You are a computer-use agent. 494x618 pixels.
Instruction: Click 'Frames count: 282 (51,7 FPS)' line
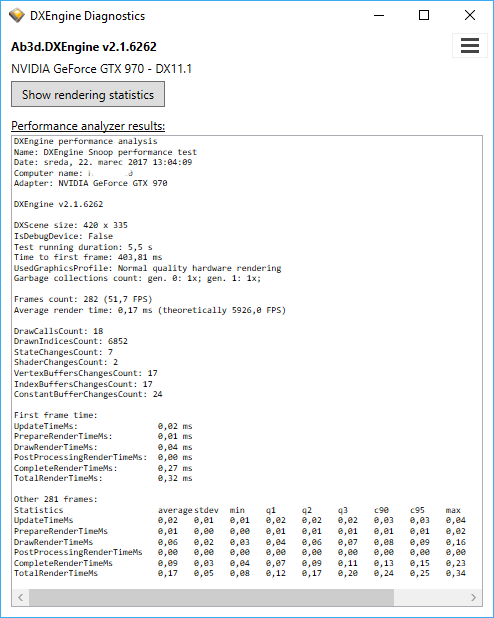(x=83, y=299)
